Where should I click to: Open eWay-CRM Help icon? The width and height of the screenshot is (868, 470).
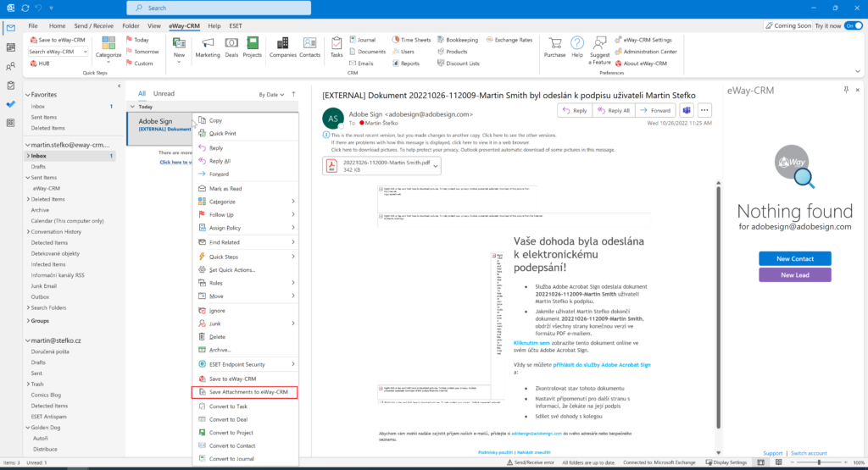(576, 47)
